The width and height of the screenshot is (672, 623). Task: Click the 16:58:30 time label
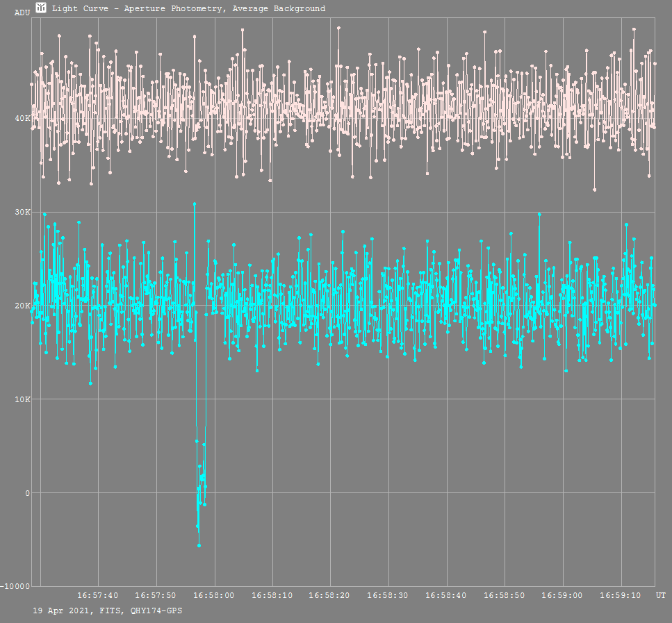tap(388, 595)
